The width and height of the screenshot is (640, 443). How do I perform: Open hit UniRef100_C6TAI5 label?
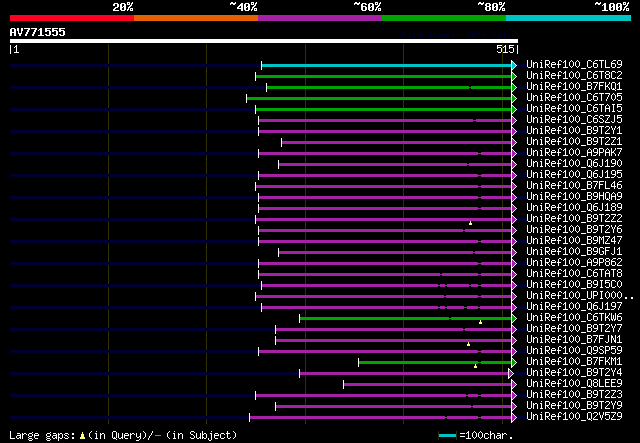[574, 109]
